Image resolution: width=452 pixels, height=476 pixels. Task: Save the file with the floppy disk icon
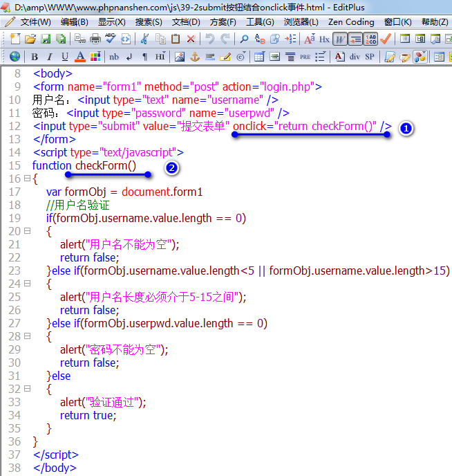click(46, 39)
